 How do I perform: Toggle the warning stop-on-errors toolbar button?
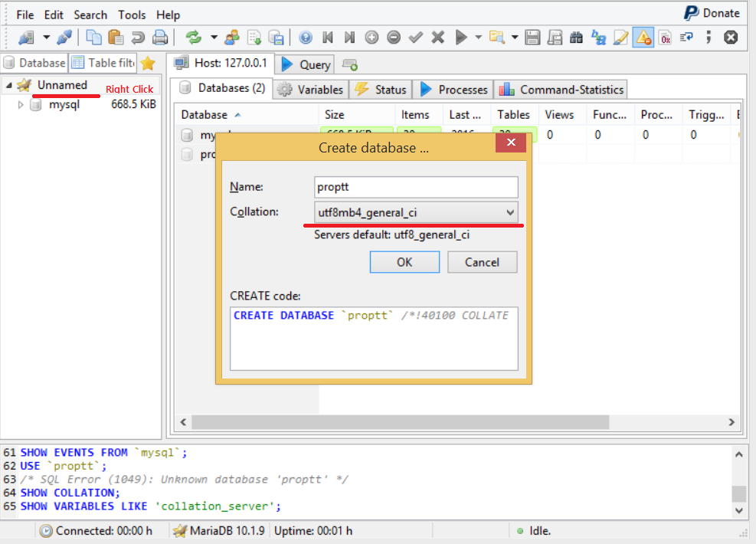tap(643, 37)
